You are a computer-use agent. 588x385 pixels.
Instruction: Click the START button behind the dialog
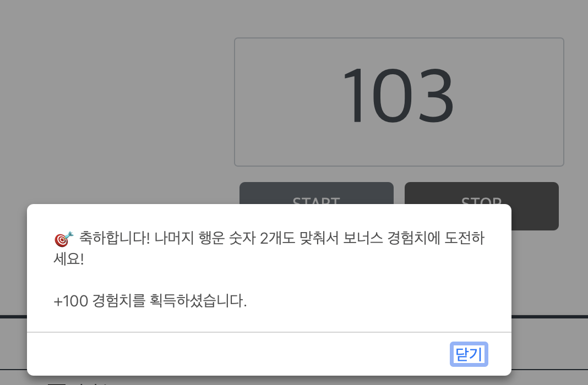317,193
